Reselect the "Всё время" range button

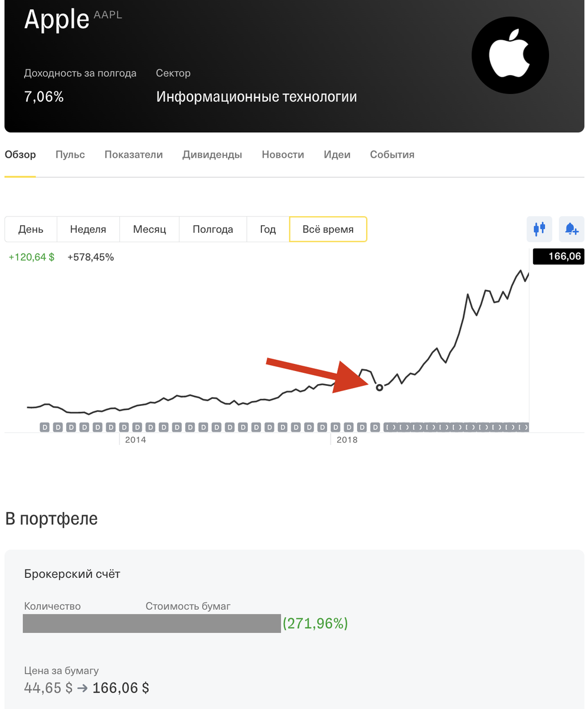(x=328, y=229)
